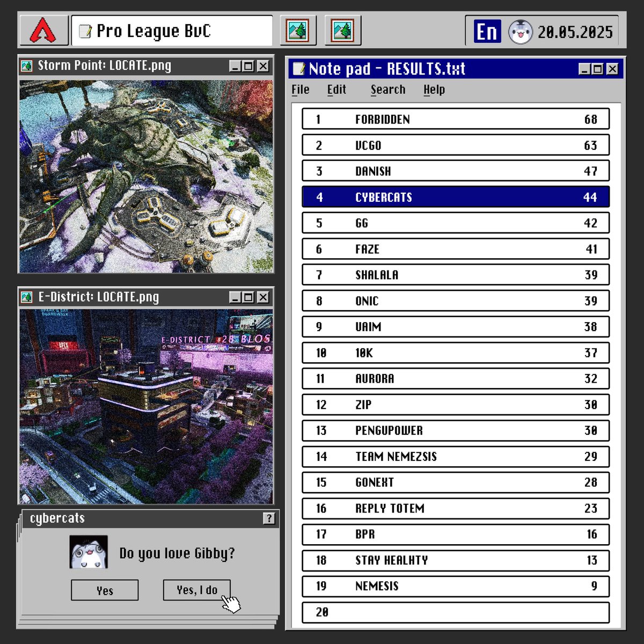This screenshot has width=644, height=644.
Task: Close the Storm Point LOCATE.png window
Action: tap(262, 66)
